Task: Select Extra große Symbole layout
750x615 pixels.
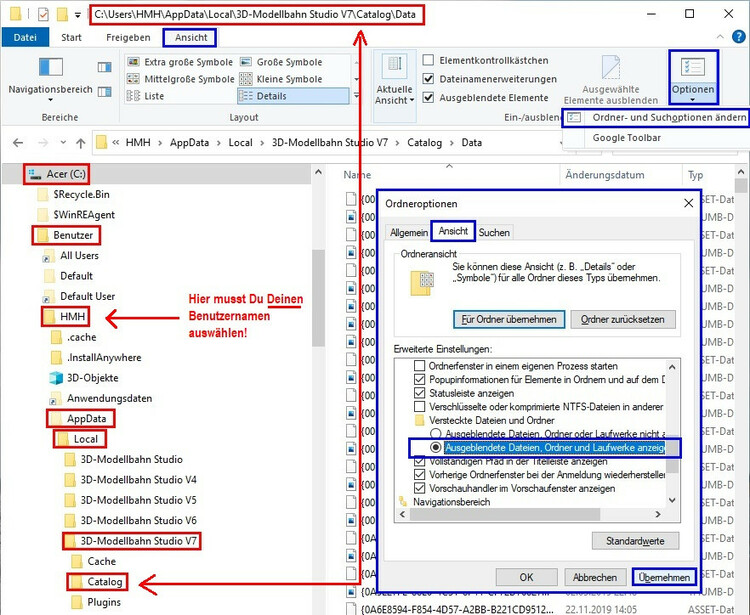Action: tap(180, 62)
